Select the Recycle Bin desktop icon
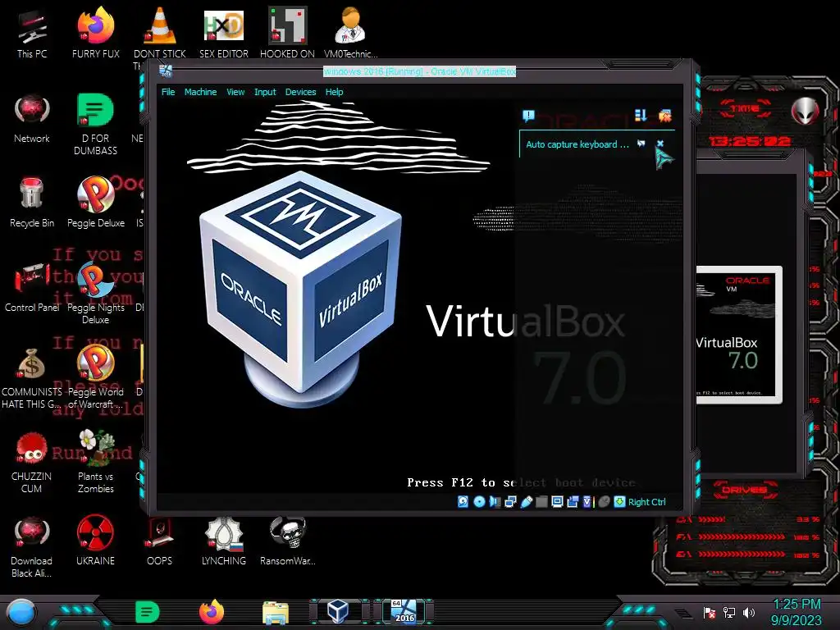The height and width of the screenshot is (630, 840). pos(32,203)
